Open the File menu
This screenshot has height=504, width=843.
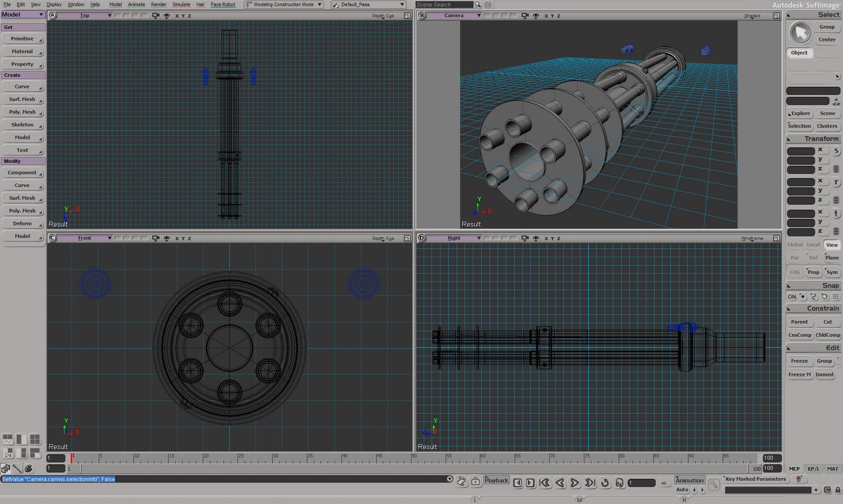(7, 4)
